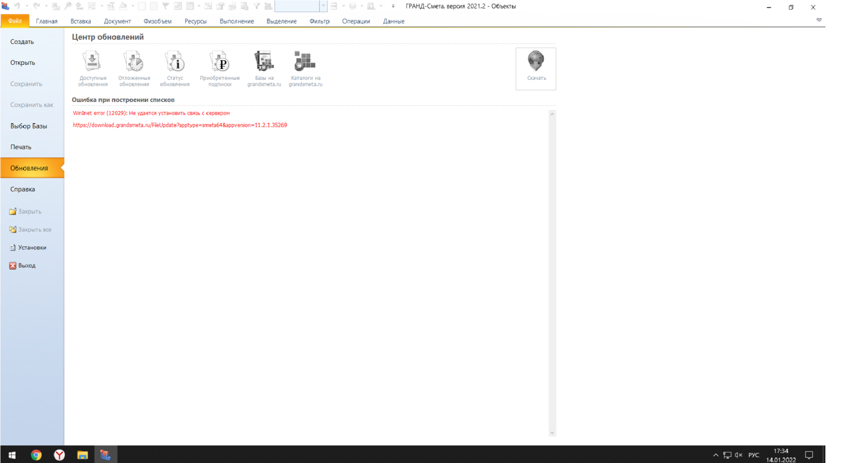Screen dimensions: 868x463
Task: Open Yandex Browser from taskbar
Action: click(x=59, y=455)
